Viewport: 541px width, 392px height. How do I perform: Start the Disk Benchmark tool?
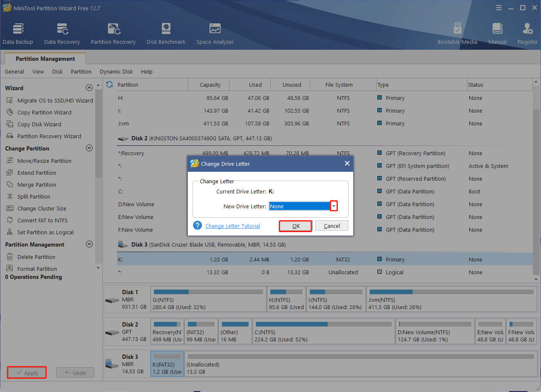(x=166, y=34)
